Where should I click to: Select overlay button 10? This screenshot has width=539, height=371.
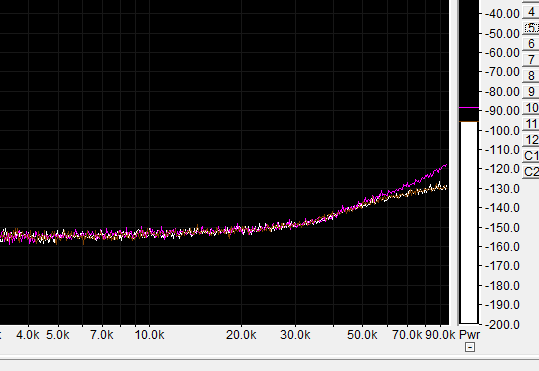tap(531, 108)
